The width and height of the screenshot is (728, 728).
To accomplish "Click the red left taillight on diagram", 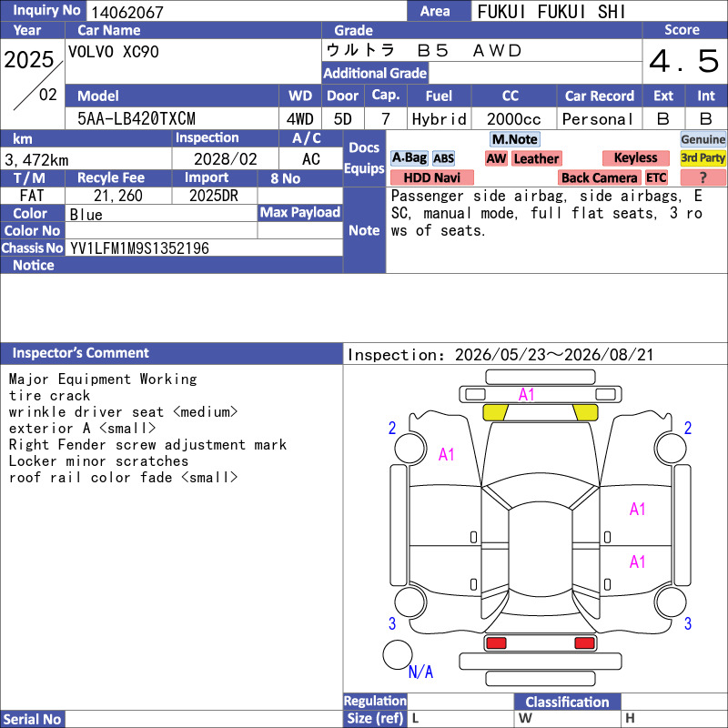I will click(496, 643).
